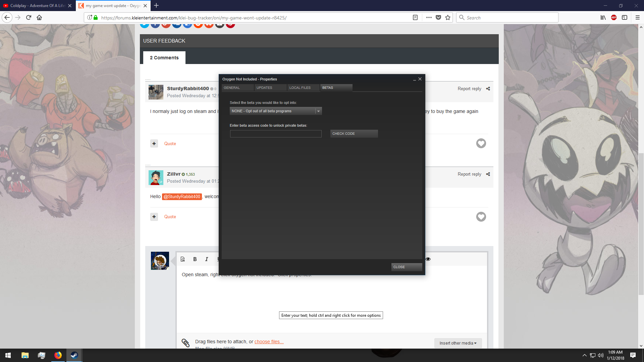Click the choose files link

pyautogui.click(x=269, y=342)
